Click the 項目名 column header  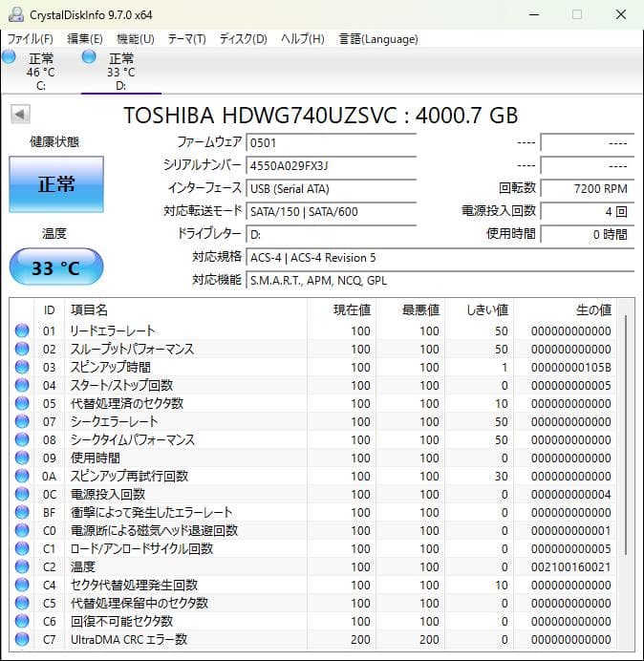[90, 310]
